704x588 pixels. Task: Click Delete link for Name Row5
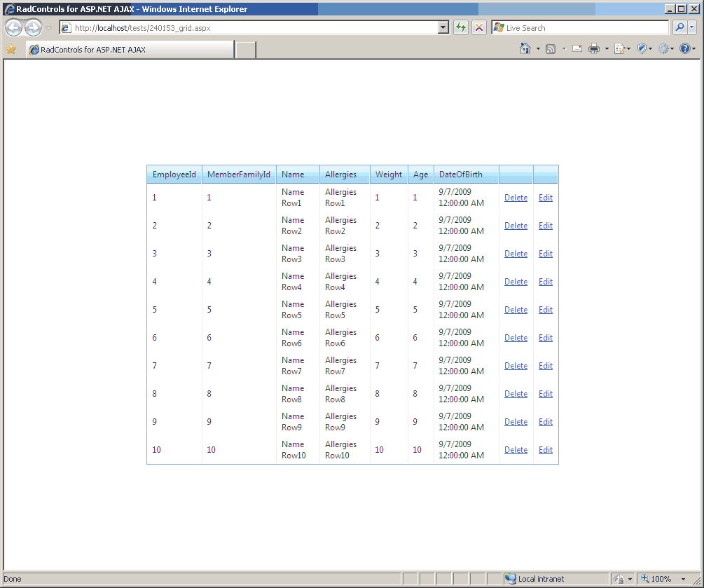pyautogui.click(x=516, y=310)
